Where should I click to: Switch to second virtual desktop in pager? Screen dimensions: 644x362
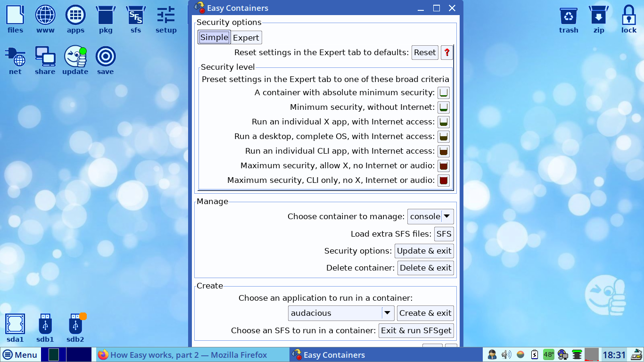[79, 354]
